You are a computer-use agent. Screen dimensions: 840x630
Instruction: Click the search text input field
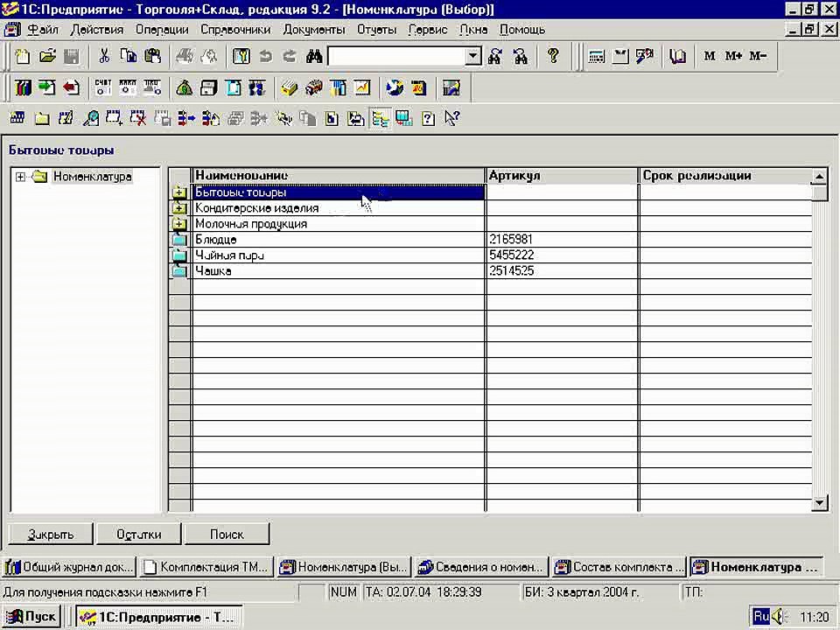(x=396, y=56)
